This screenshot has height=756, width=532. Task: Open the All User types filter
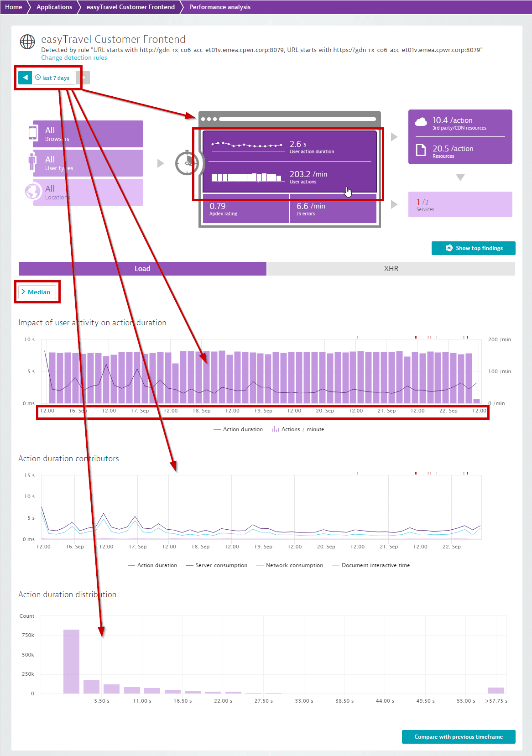[x=88, y=163]
